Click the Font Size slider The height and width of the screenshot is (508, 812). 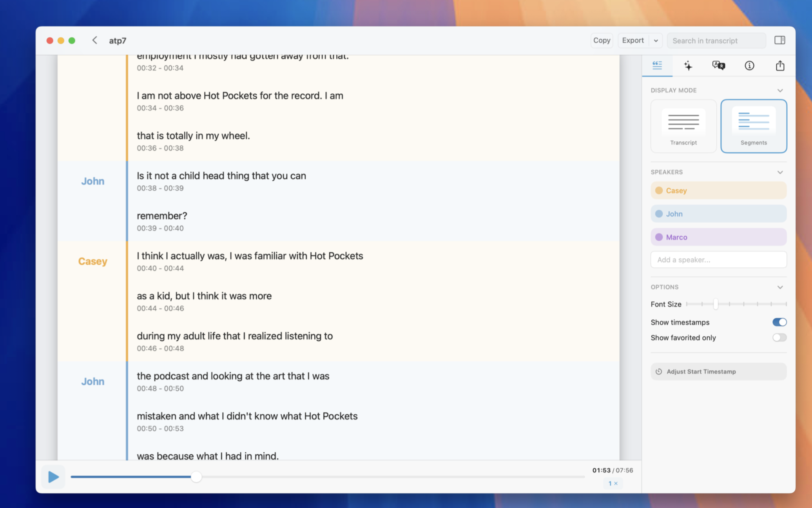736,304
